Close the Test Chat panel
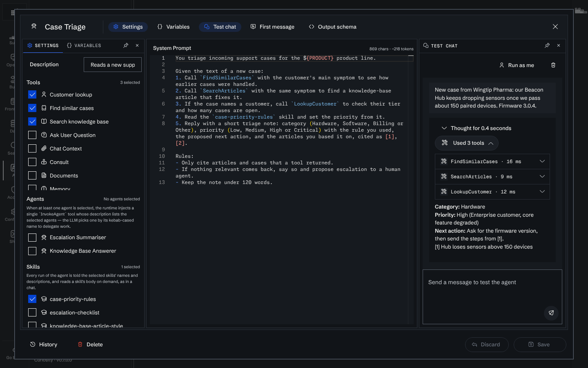This screenshot has width=588, height=368. pyautogui.click(x=559, y=45)
